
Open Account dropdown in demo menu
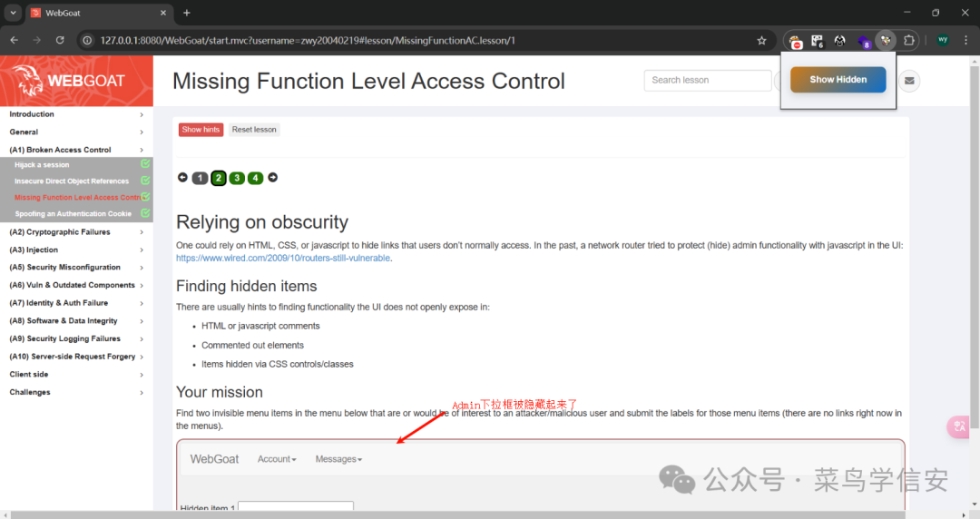point(277,459)
